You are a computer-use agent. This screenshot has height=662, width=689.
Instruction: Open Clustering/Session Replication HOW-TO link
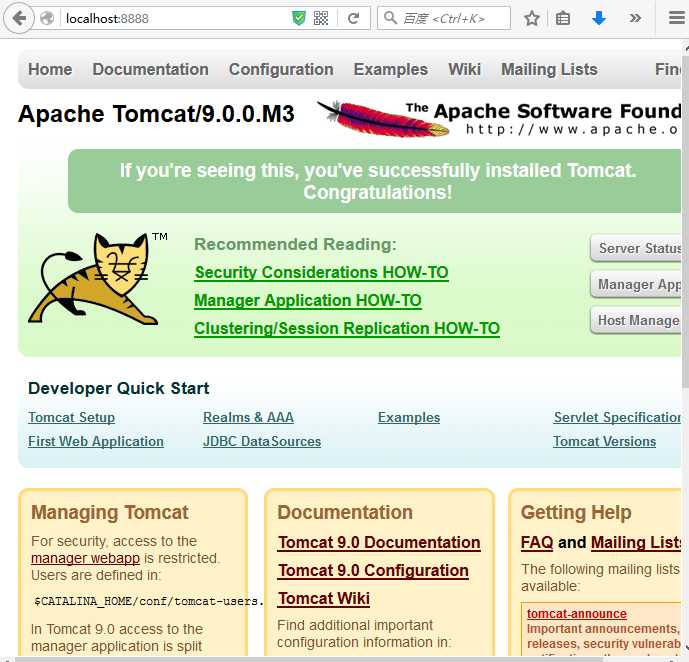point(347,329)
